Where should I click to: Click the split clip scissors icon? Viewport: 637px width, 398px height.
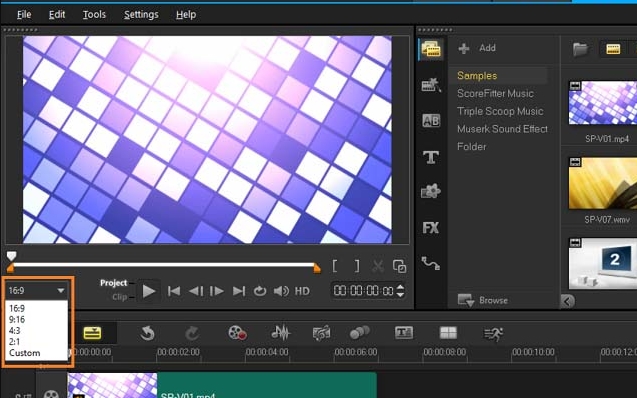378,267
